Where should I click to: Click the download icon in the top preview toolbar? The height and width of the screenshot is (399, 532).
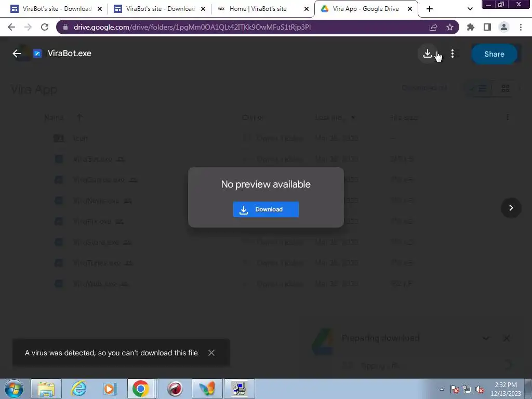427,54
